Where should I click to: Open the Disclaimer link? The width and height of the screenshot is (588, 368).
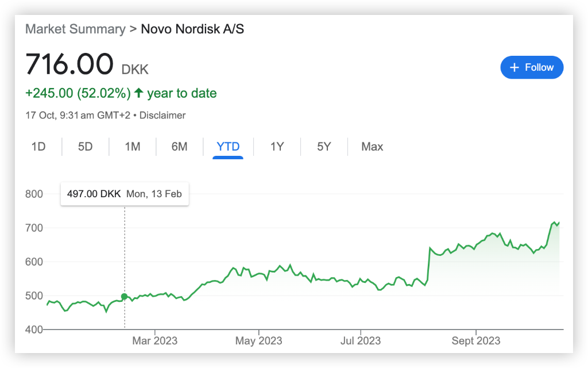pos(163,115)
